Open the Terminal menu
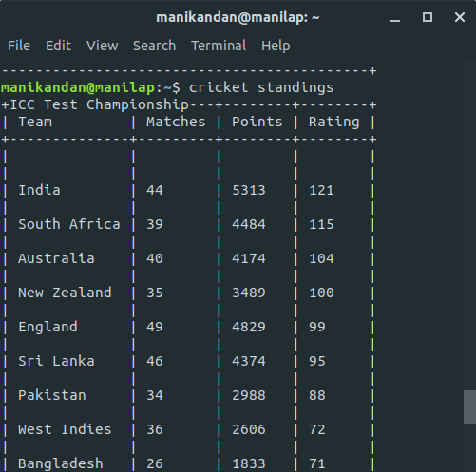 [219, 46]
